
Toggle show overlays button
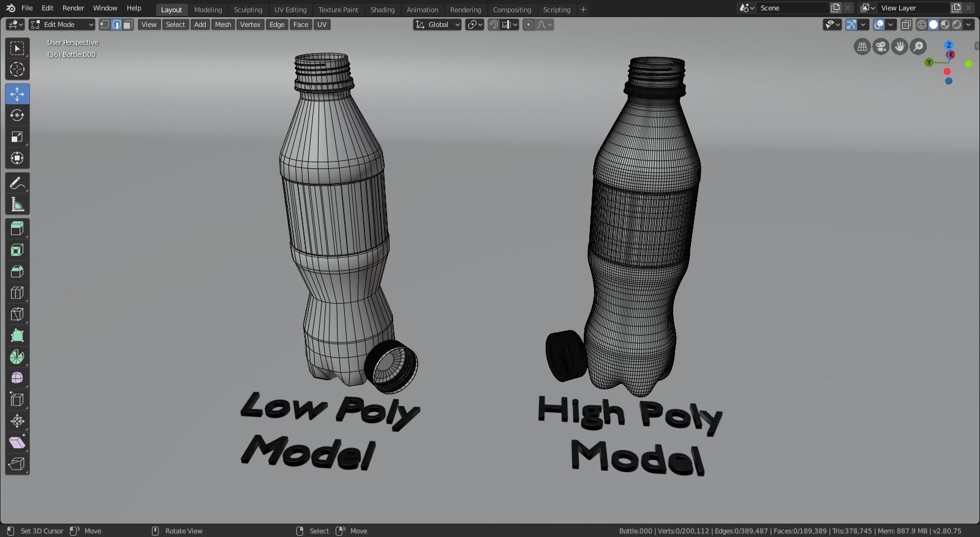tap(879, 24)
